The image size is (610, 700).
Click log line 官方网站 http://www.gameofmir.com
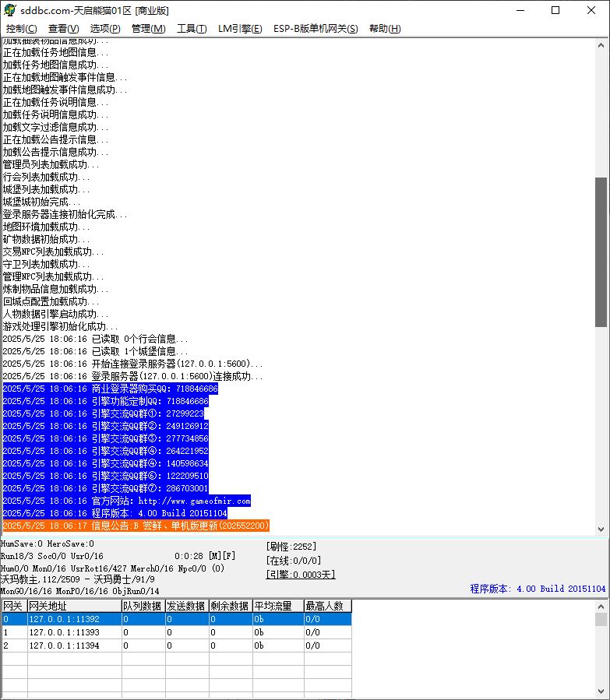tap(127, 501)
